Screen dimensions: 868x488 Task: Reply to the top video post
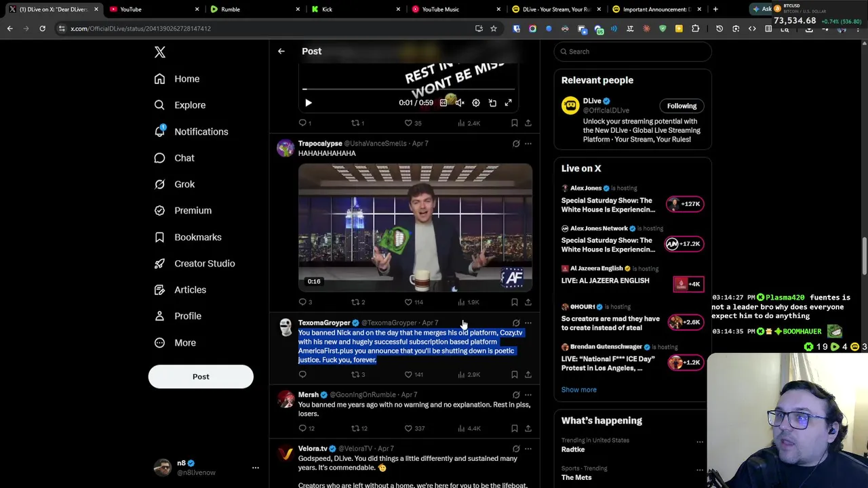(305, 123)
